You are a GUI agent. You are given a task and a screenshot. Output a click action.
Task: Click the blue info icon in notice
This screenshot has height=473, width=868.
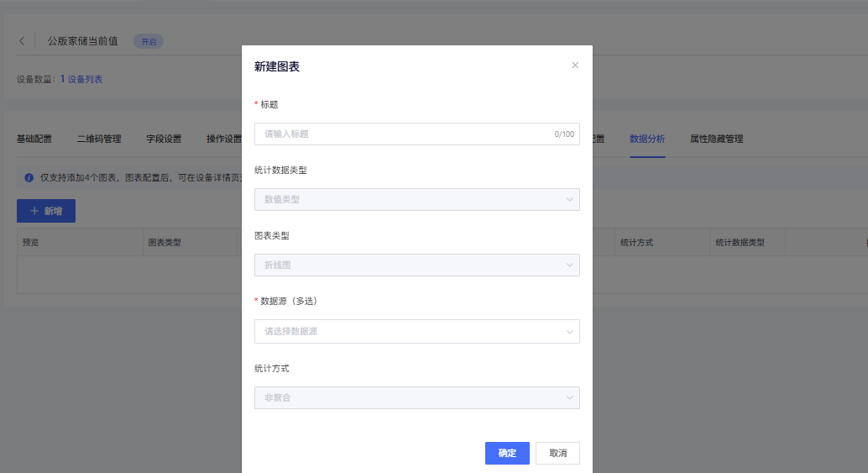(29, 178)
